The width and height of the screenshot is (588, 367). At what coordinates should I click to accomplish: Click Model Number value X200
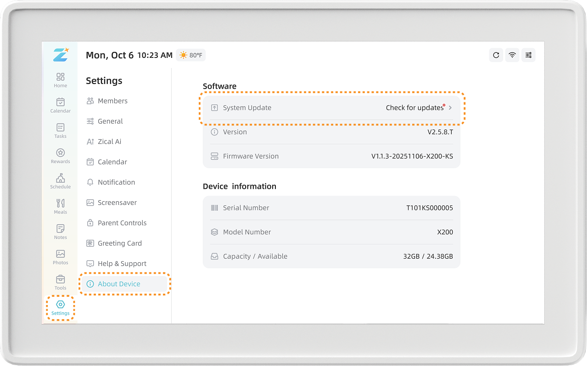[x=445, y=232]
